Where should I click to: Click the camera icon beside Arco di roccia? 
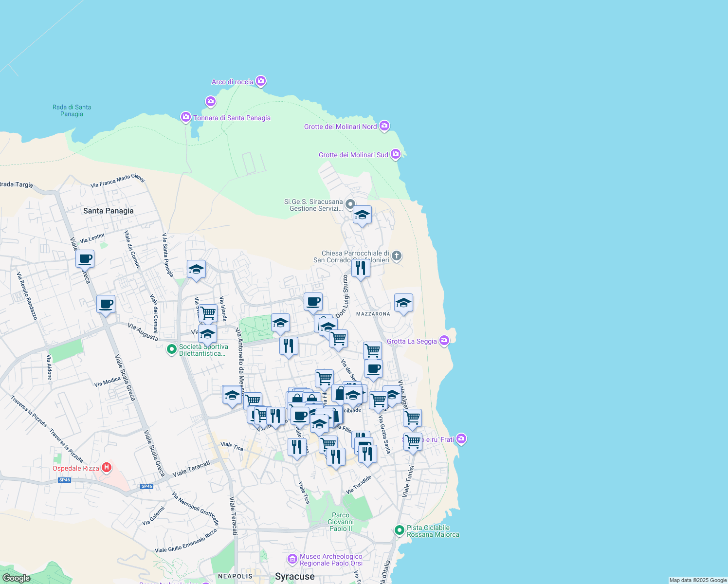point(261,81)
